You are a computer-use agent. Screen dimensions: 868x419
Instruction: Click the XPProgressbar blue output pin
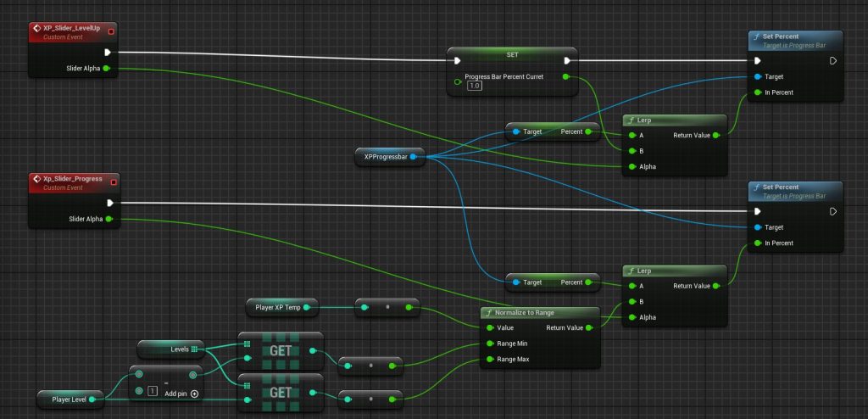pos(413,156)
